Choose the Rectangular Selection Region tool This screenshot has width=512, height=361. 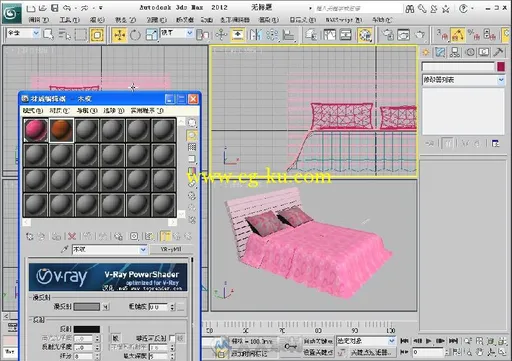click(81, 35)
